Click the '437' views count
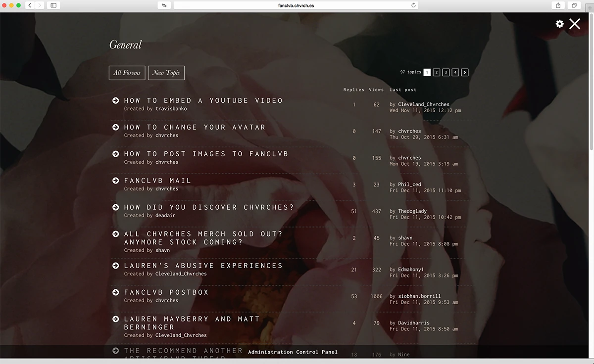This screenshot has height=364, width=594. tap(377, 211)
